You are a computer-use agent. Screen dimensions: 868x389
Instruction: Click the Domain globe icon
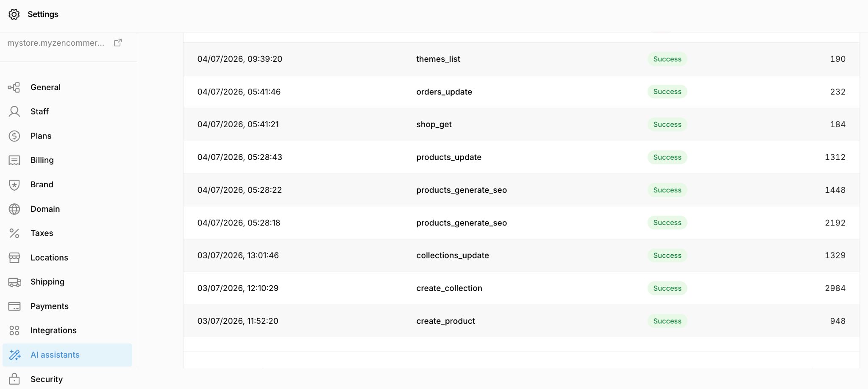pyautogui.click(x=14, y=209)
